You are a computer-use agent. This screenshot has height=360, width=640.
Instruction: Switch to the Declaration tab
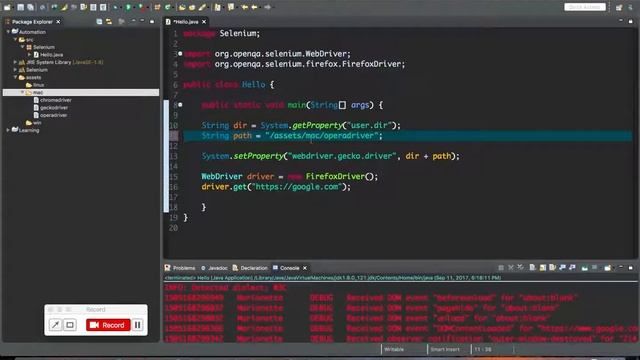pos(250,268)
